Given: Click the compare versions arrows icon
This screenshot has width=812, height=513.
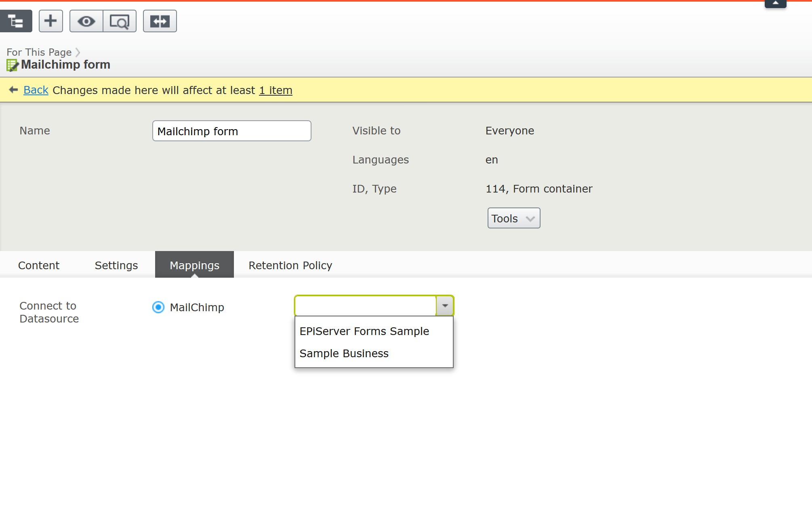Looking at the screenshot, I should pos(160,21).
